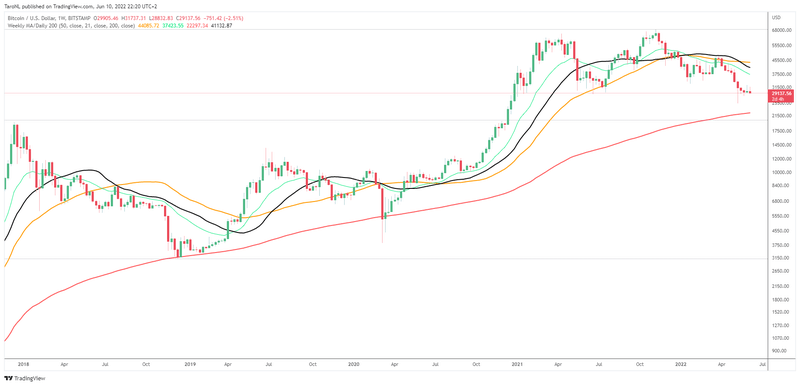Select the Weekly MA/Daily 200 indicator legend

click(x=71, y=26)
